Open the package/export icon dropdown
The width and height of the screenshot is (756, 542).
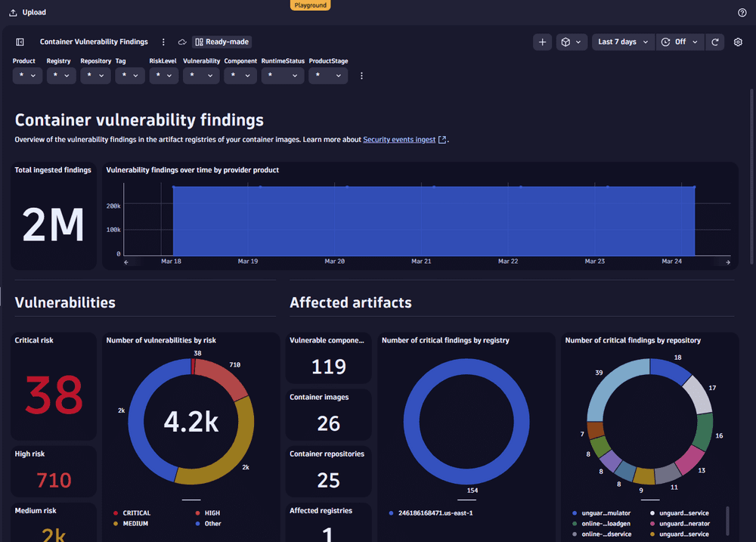pos(571,42)
